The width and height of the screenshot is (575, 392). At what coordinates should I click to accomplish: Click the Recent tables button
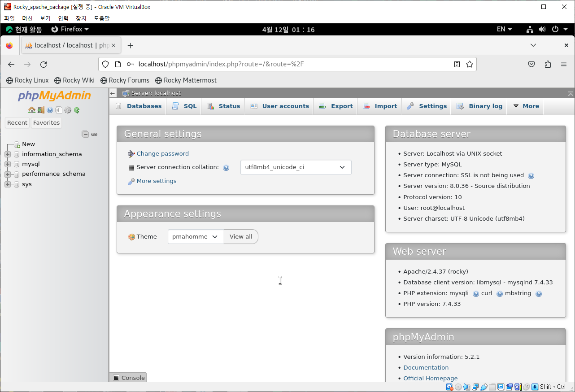[17, 123]
